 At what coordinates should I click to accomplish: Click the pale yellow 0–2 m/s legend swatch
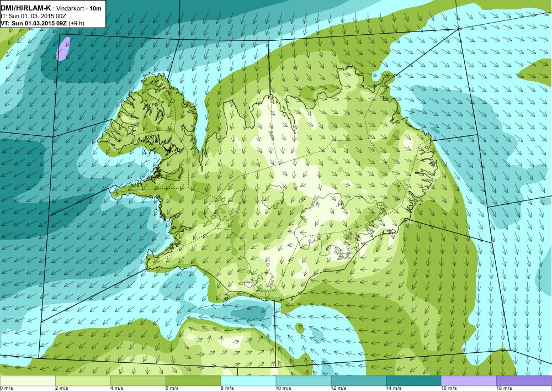click(x=28, y=381)
